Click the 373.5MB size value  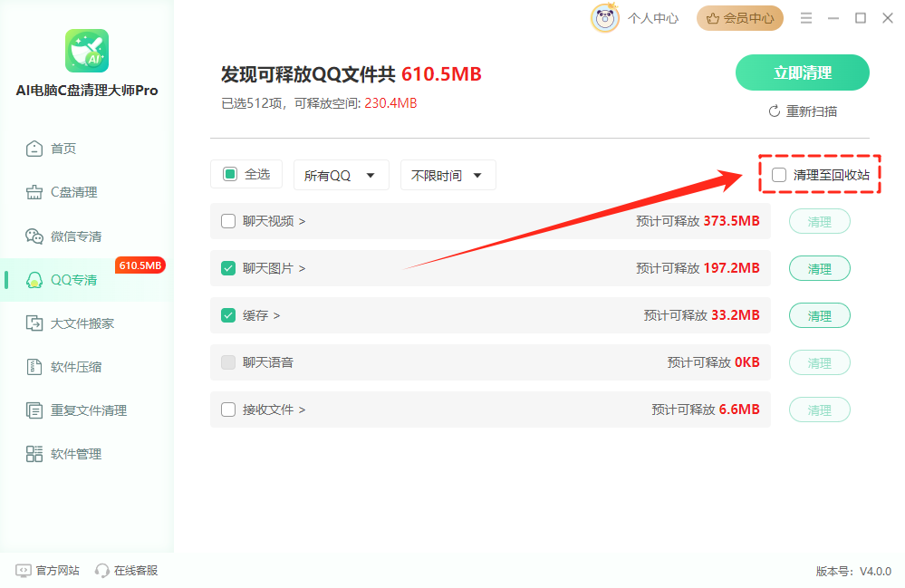[x=731, y=221]
